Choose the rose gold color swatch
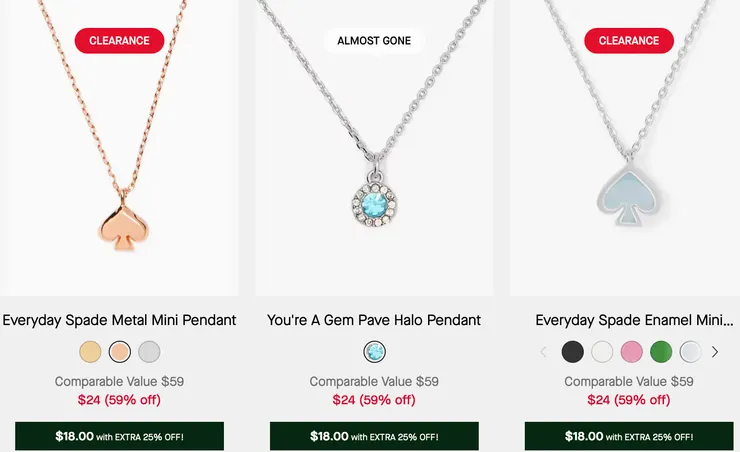 (119, 352)
